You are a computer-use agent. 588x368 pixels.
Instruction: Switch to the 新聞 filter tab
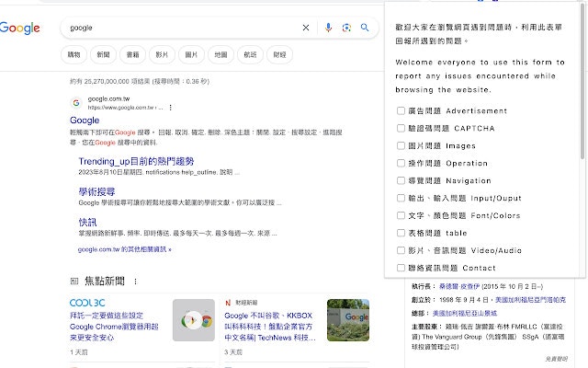point(103,55)
